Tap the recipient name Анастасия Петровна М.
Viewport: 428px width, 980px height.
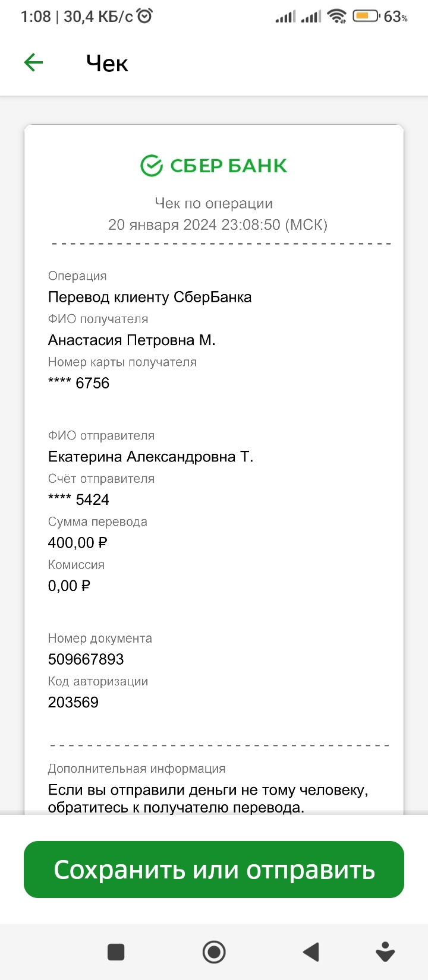(x=132, y=340)
